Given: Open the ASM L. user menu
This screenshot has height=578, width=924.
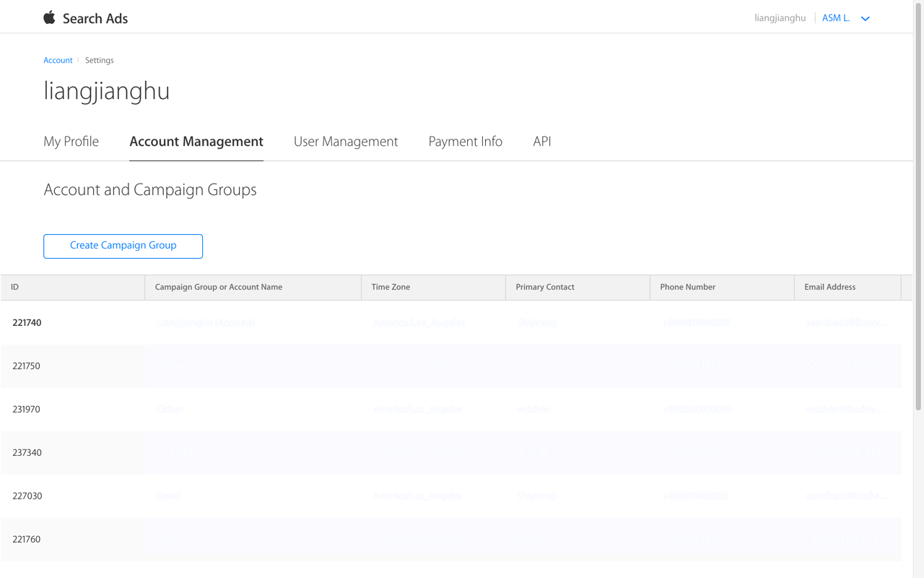Looking at the screenshot, I should [836, 18].
